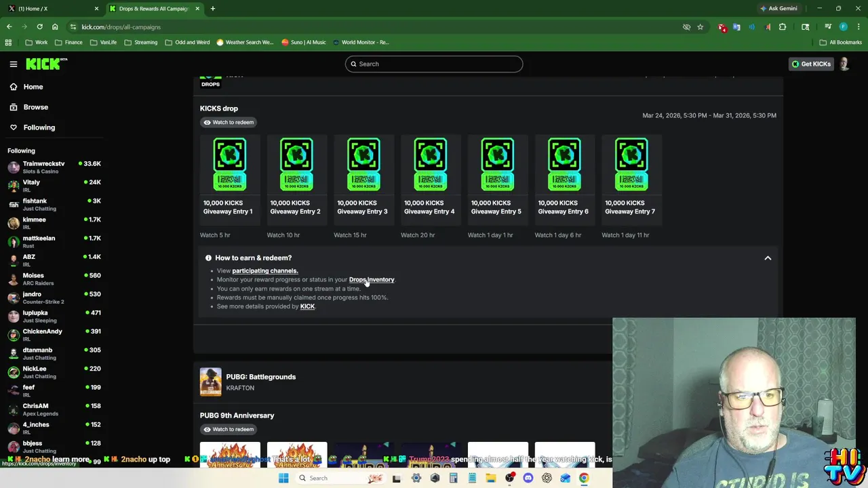Open kimmee channel in Following list

tap(54, 223)
